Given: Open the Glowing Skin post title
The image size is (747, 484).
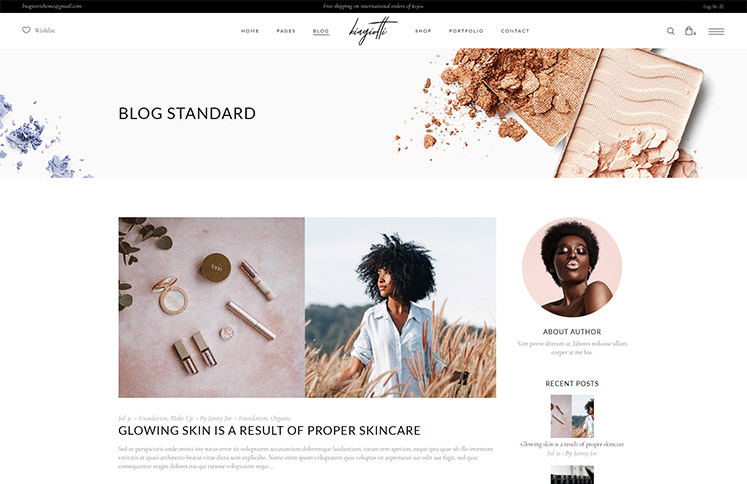Looking at the screenshot, I should 269,431.
